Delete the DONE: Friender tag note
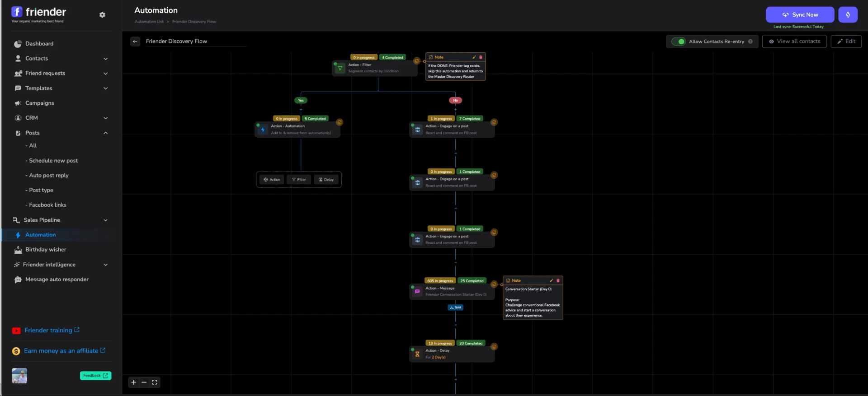This screenshot has width=868, height=396. pyautogui.click(x=481, y=57)
